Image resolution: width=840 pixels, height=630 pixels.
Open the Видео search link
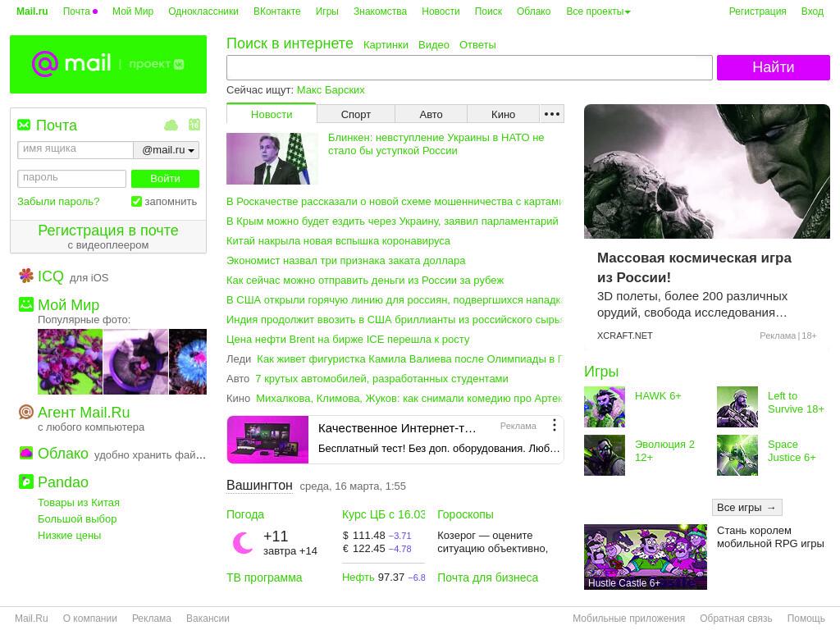pyautogui.click(x=433, y=45)
